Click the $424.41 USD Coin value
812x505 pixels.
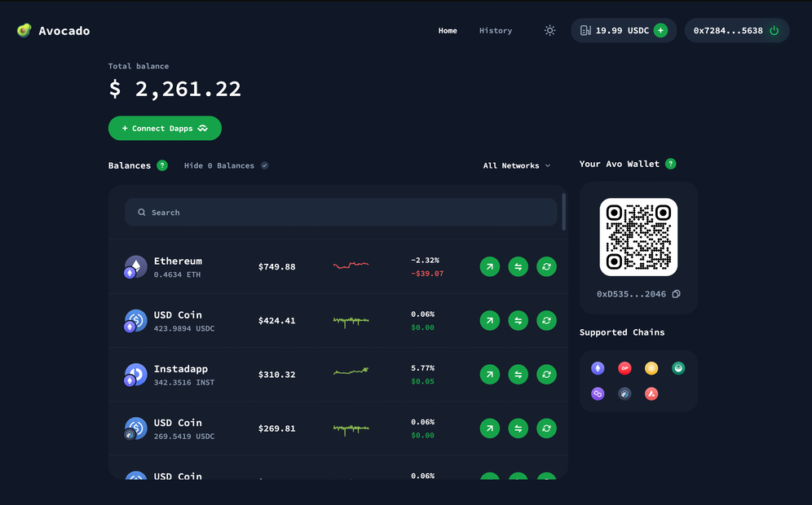(x=277, y=320)
